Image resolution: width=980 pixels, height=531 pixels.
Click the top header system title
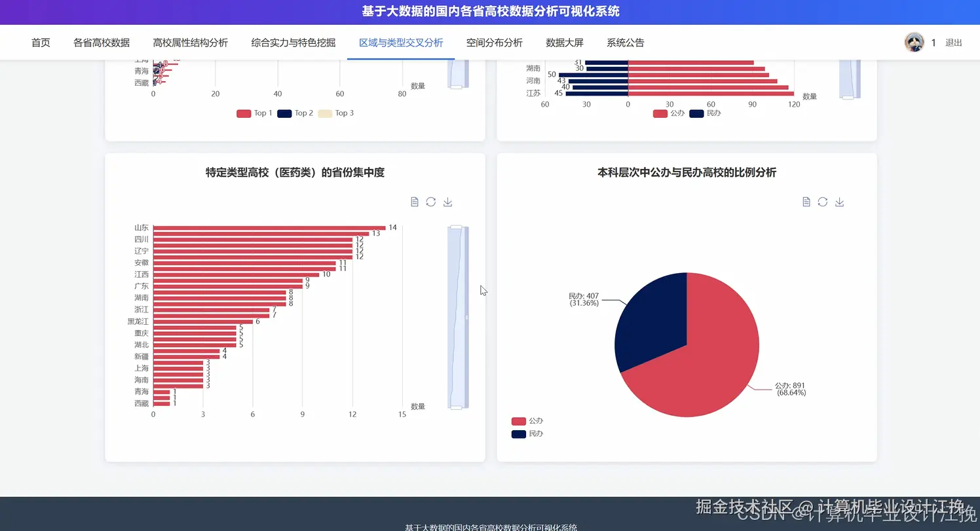pyautogui.click(x=490, y=12)
